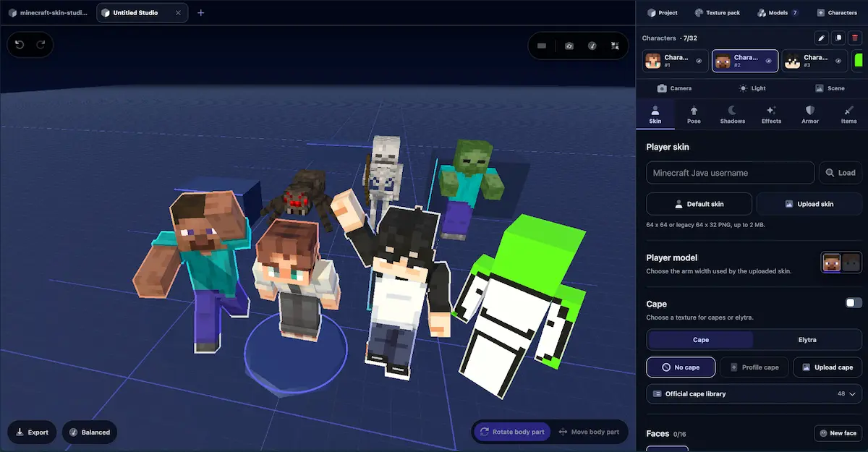Screen dimensions: 868x452
Task: Switch to the Camera section
Action: [674, 88]
